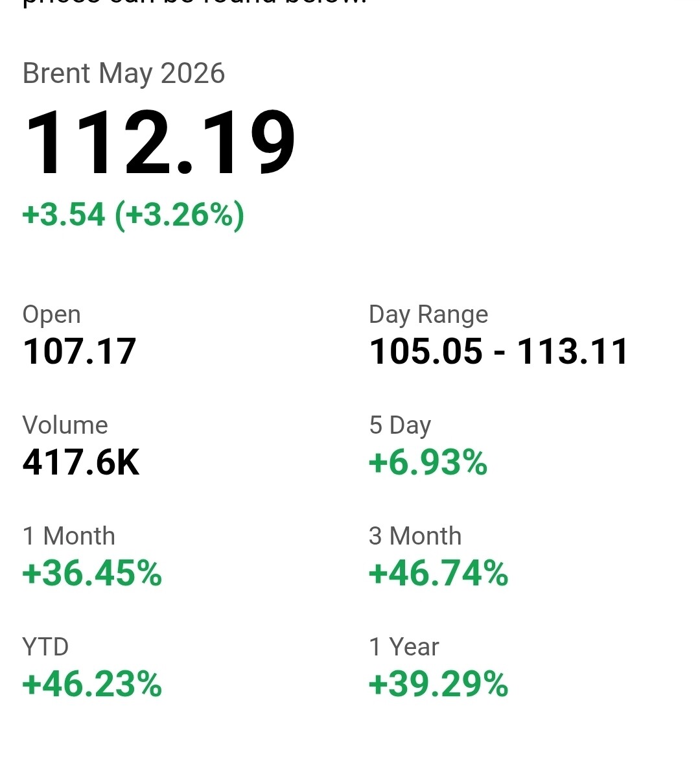Click the YTD label
The height and width of the screenshot is (765, 700).
45,647
